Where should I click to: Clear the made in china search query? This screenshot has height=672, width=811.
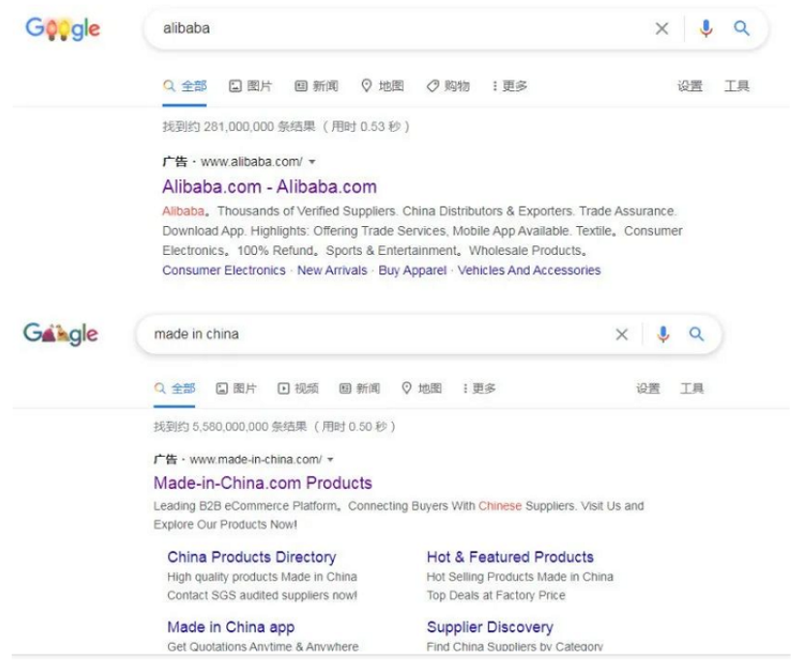point(622,335)
